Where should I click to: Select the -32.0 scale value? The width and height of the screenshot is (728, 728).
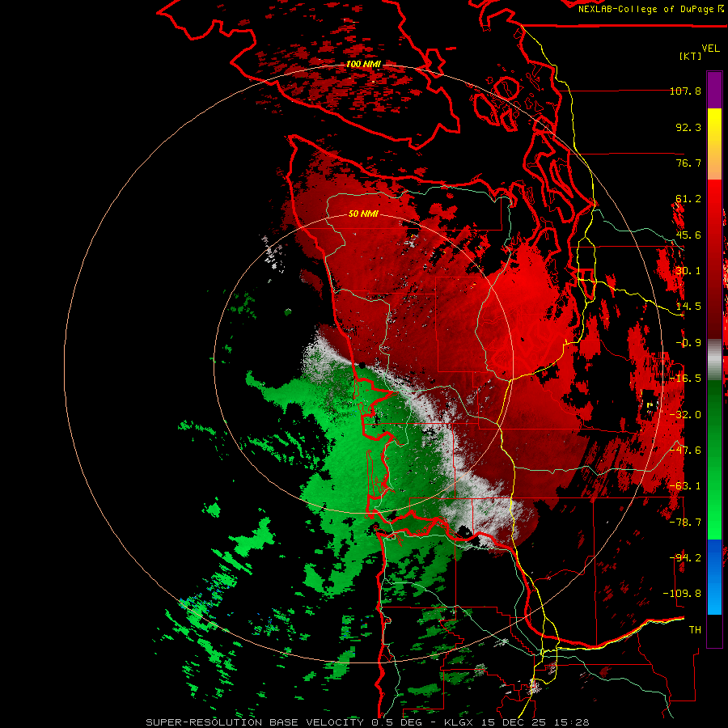click(x=685, y=415)
